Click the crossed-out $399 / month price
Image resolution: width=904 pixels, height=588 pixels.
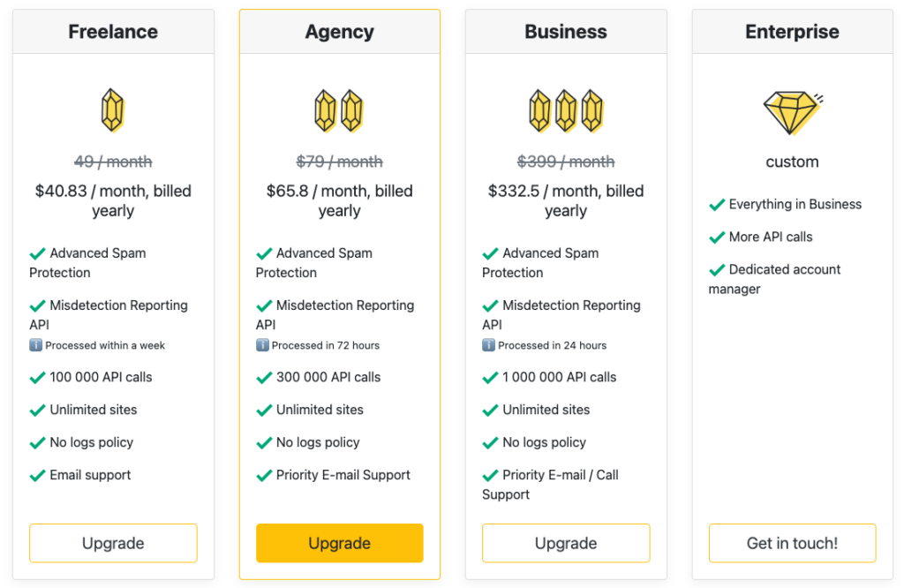pyautogui.click(x=566, y=162)
